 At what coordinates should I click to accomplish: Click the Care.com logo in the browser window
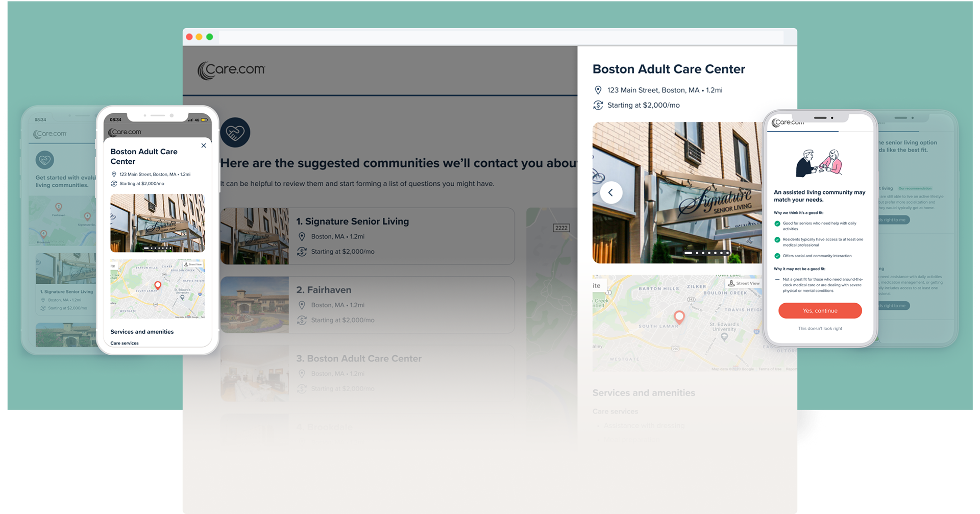(231, 70)
